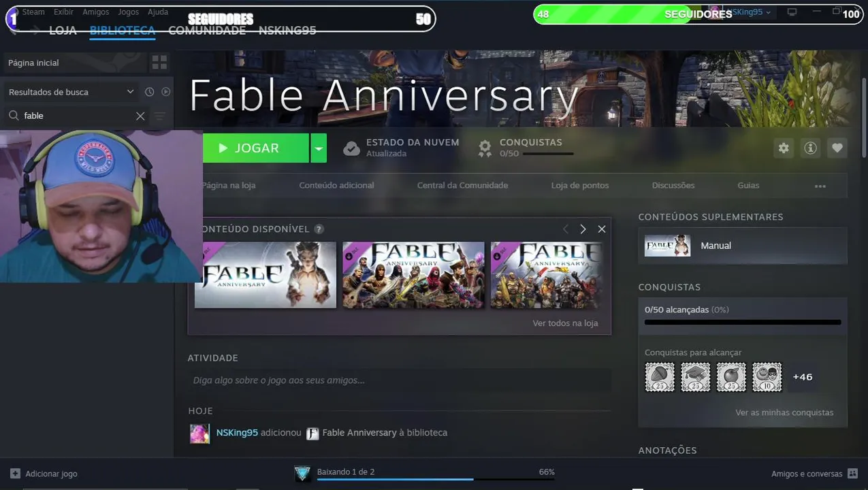The image size is (868, 490).
Task: Click the 'Diga algo sobre o jogo' activity field
Action: click(400, 380)
